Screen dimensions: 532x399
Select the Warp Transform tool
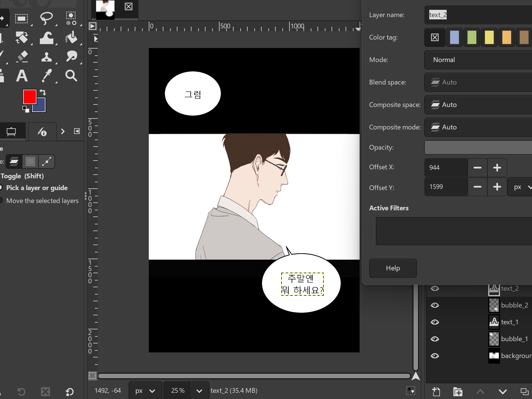pyautogui.click(x=46, y=38)
